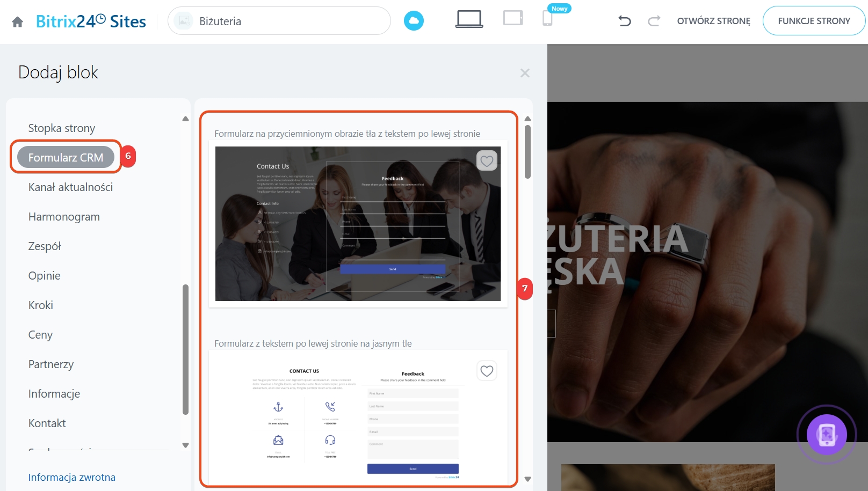
Task: Click the Bitrix24 Sites logo
Action: (91, 21)
